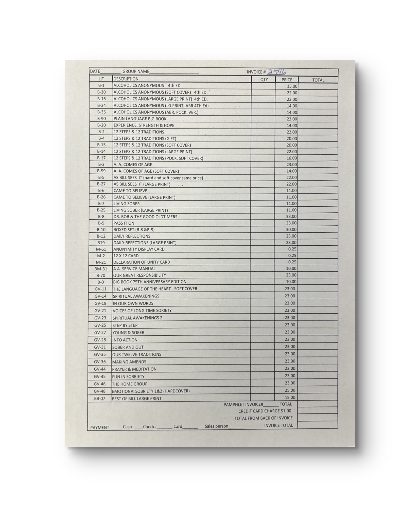
Task: Click the DESCRIPTION column header
Action: (126, 79)
